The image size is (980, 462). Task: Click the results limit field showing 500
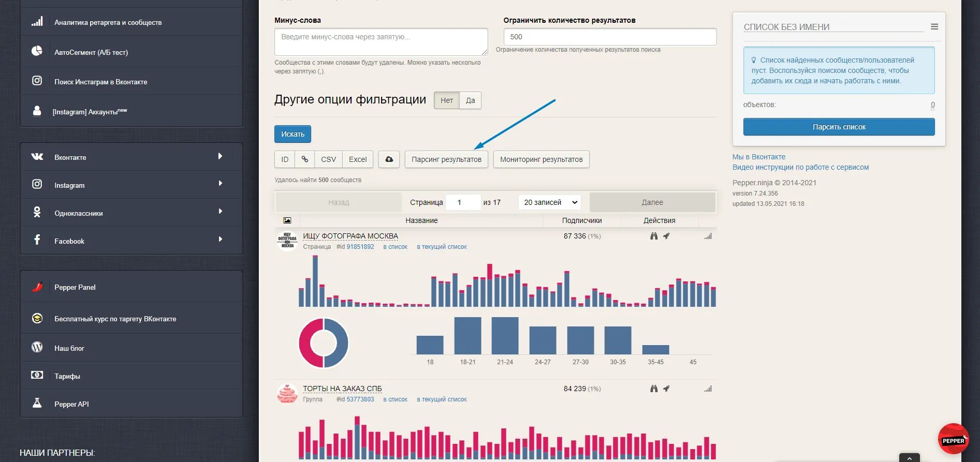[x=610, y=37]
